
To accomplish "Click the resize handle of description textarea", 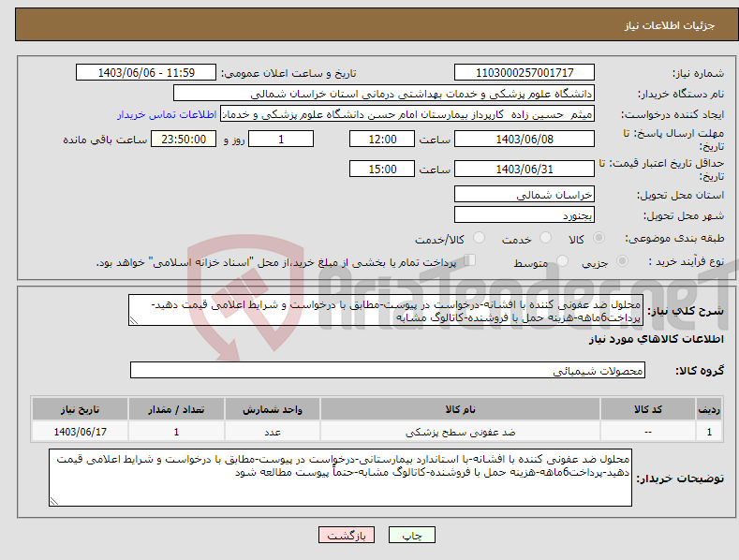I will pos(133,321).
